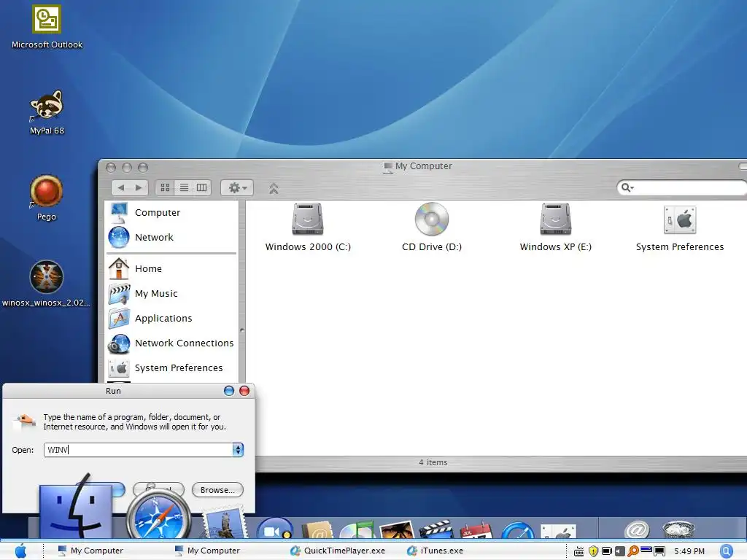Open iMovie clapperboard in dock
Image resolution: width=747 pixels, height=560 pixels.
coord(436,530)
